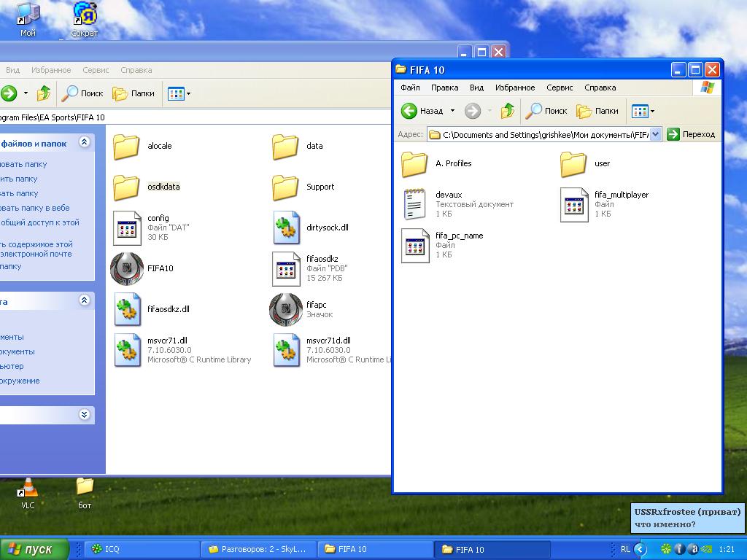Click Back (Назад) in front FIFA 10 window
The image size is (747, 560).
[422, 111]
